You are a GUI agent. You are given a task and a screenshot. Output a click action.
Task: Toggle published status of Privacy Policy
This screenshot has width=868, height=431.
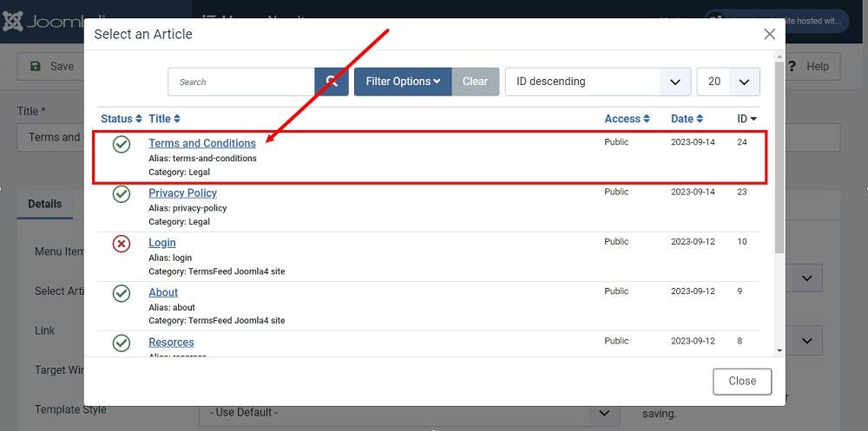pyautogui.click(x=122, y=194)
